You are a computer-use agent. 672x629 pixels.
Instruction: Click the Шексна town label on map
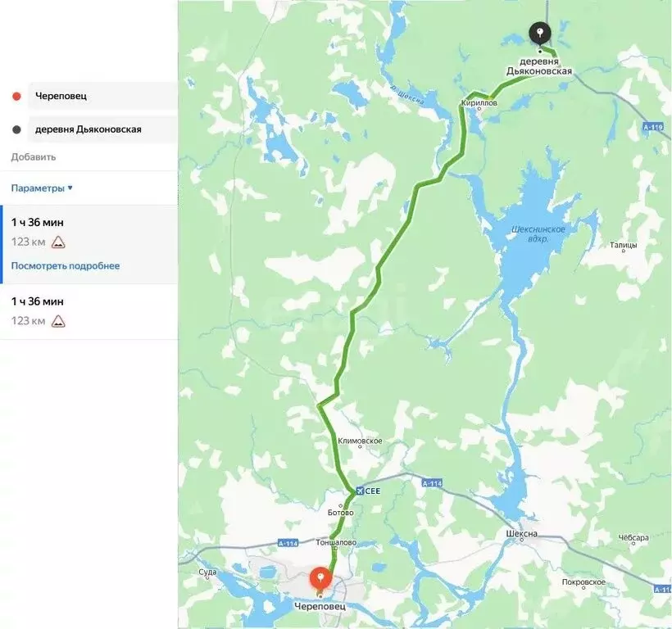tap(521, 533)
